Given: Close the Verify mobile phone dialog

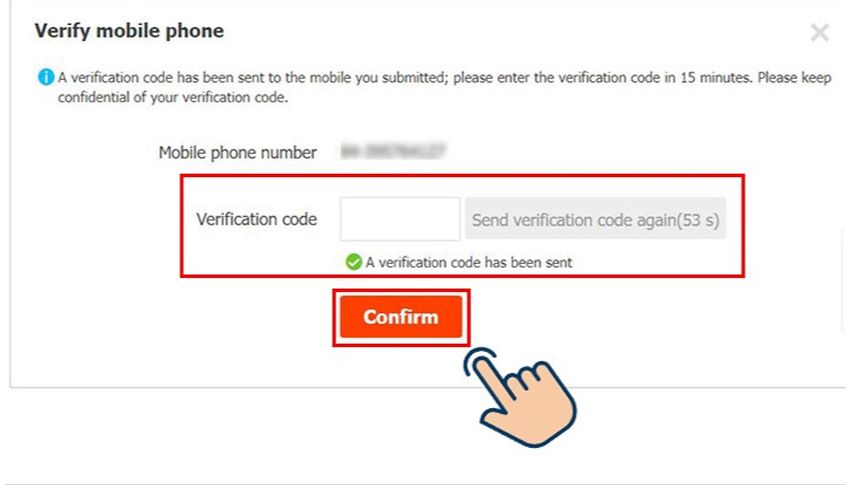Looking at the screenshot, I should pos(819,32).
